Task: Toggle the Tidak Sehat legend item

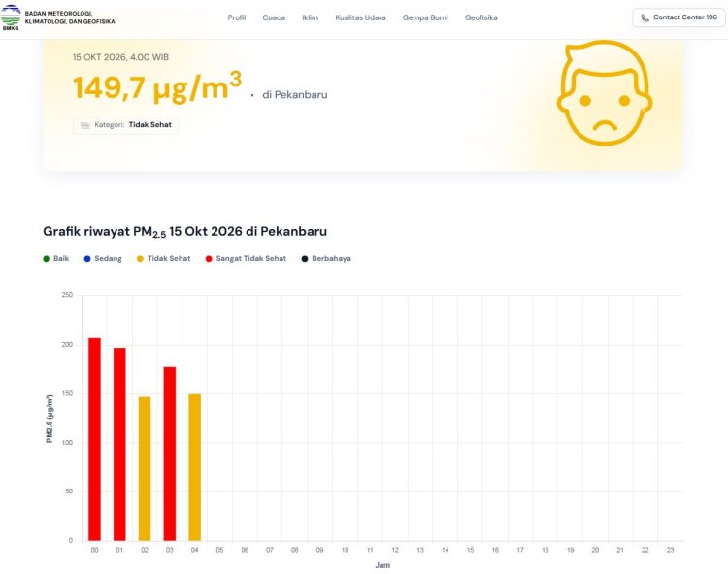Action: click(163, 258)
